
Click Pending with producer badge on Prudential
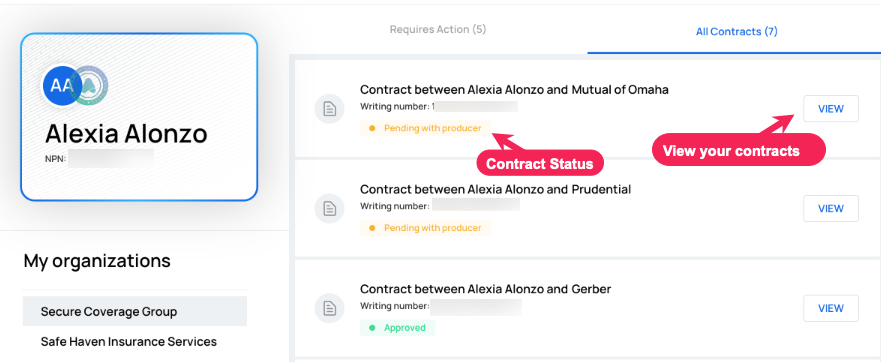[x=425, y=228]
